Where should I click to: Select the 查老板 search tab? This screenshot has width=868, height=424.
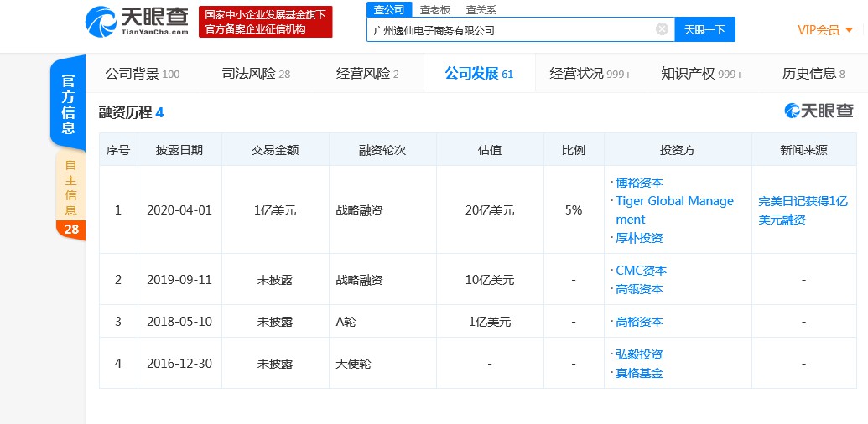(435, 9)
